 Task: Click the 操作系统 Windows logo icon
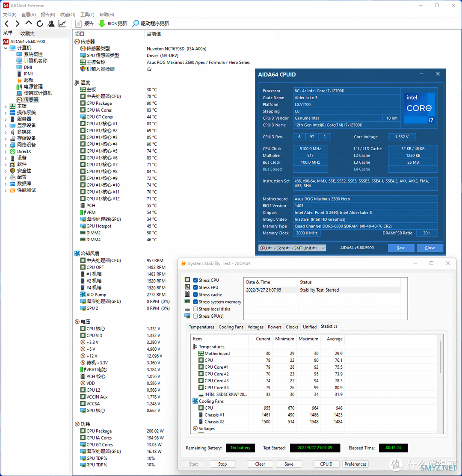point(12,112)
